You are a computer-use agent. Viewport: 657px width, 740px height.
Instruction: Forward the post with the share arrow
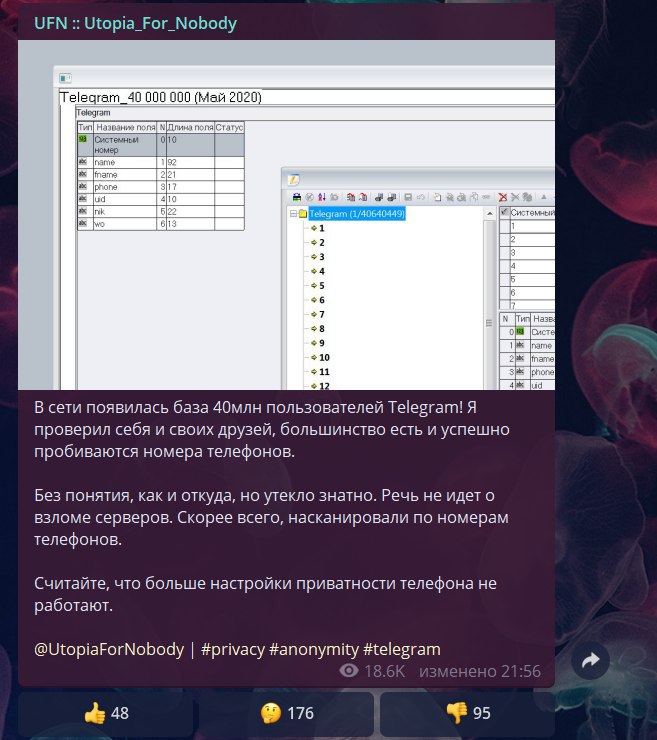[590, 660]
